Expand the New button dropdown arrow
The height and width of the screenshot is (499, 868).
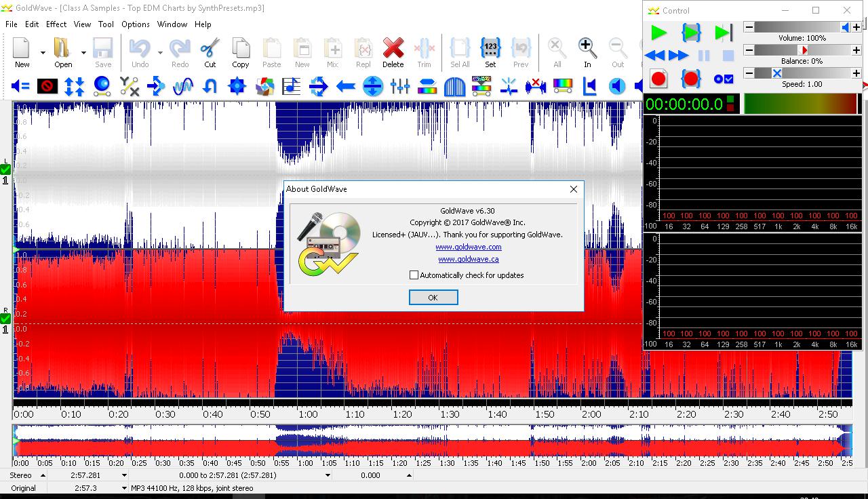[43, 53]
